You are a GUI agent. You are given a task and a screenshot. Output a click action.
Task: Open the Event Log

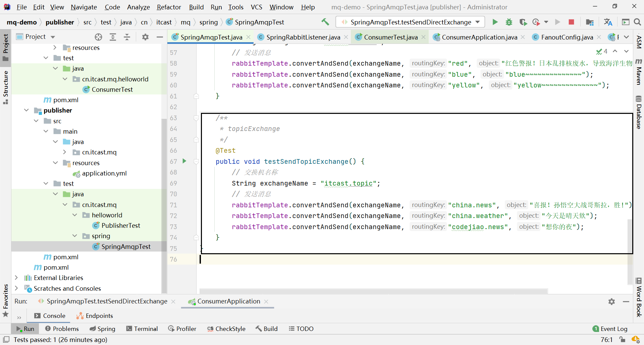(610, 329)
